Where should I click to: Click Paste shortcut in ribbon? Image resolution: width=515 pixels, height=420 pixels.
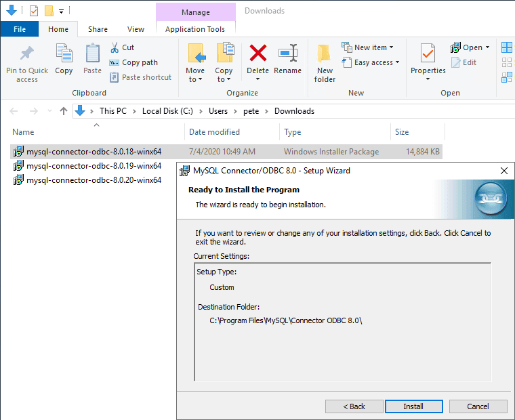click(140, 77)
